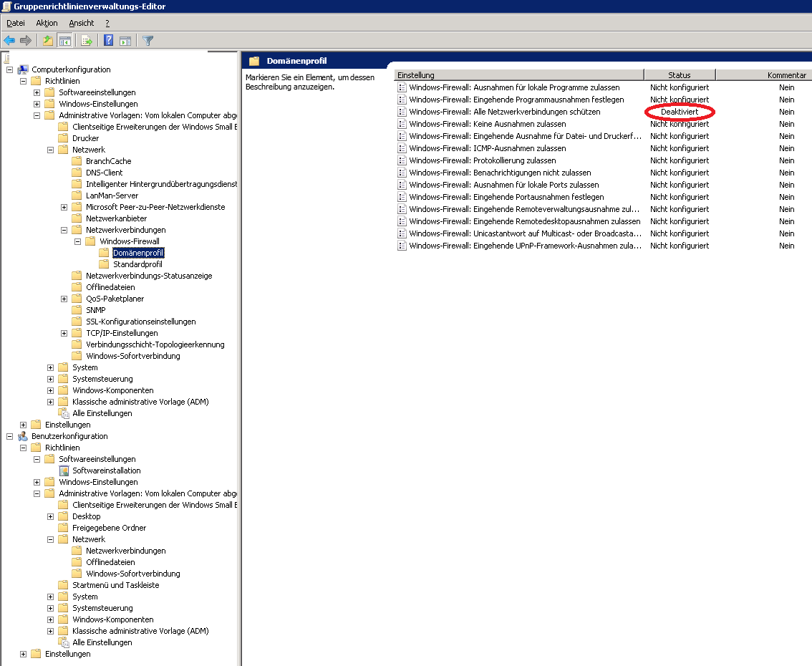
Task: Select Windows-Sofortverbindung under Benutzerkonfiguration
Action: [x=133, y=574]
